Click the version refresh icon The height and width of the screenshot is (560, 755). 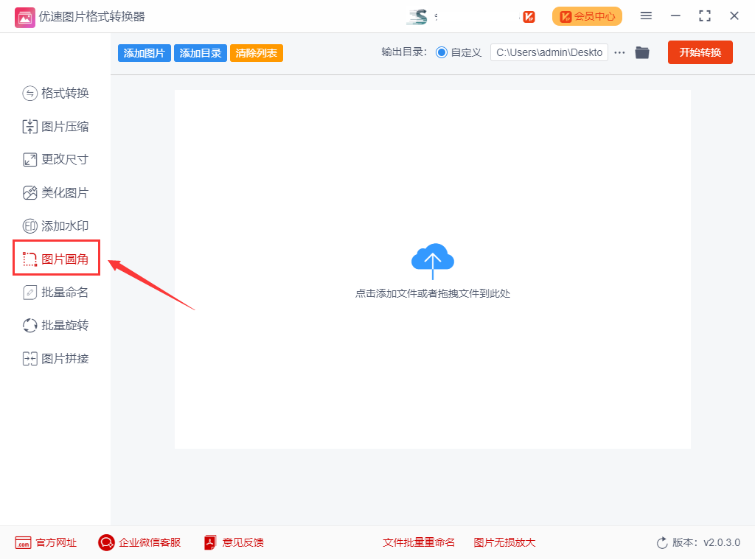(x=662, y=542)
